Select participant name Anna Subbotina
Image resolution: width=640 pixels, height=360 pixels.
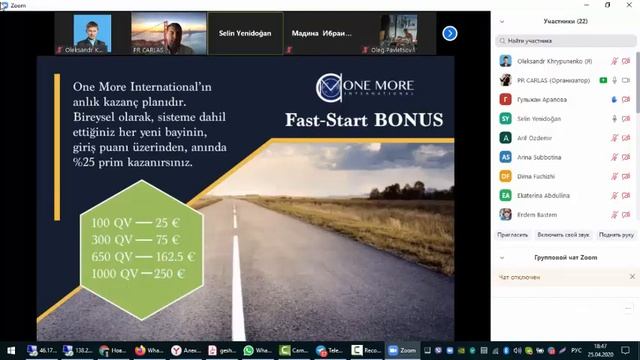539,157
